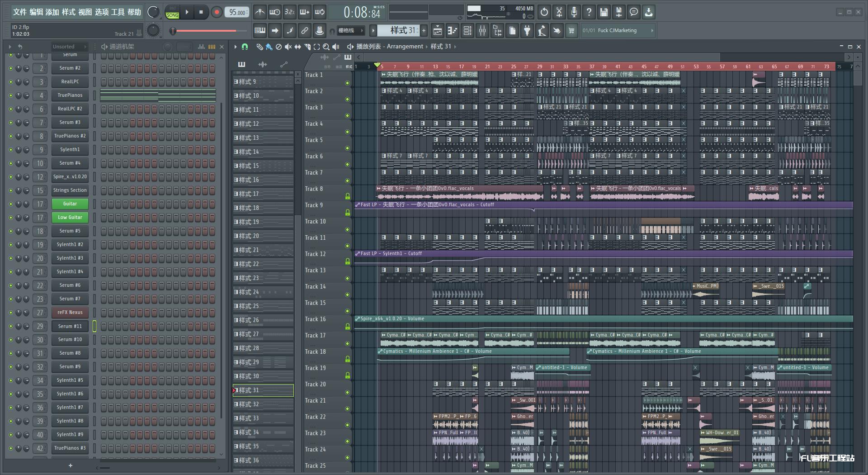Open the Unsorted channel filter dropdown
The image size is (868, 475).
[x=69, y=47]
